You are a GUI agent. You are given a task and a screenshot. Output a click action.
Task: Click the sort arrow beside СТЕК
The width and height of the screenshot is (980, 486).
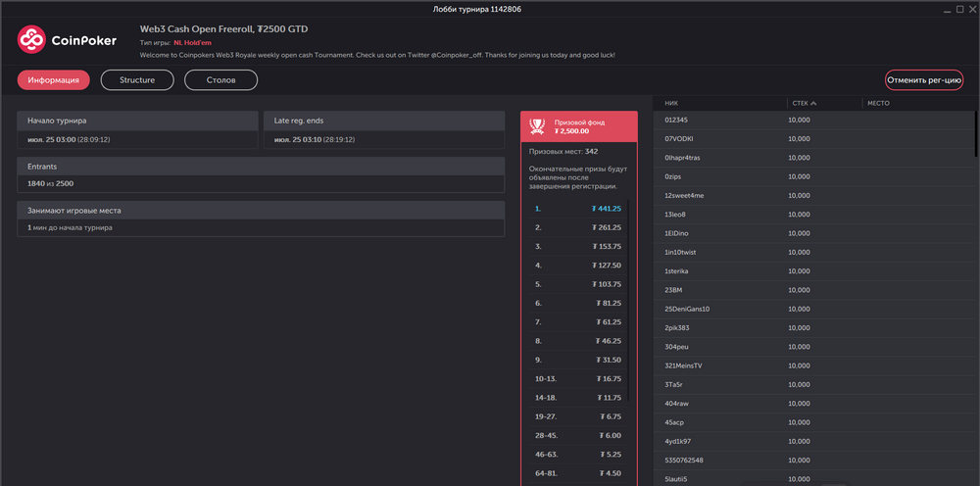[813, 103]
